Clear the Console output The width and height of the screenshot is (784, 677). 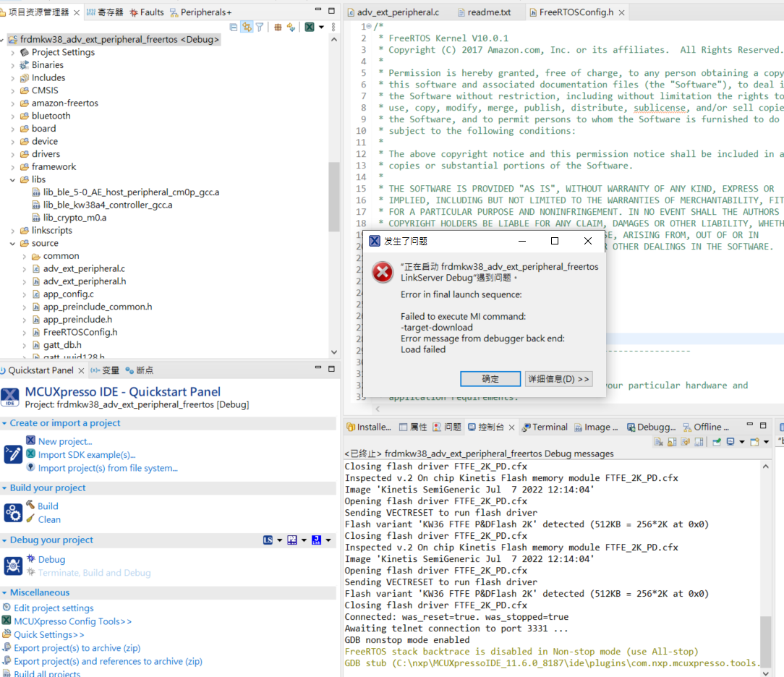(658, 441)
